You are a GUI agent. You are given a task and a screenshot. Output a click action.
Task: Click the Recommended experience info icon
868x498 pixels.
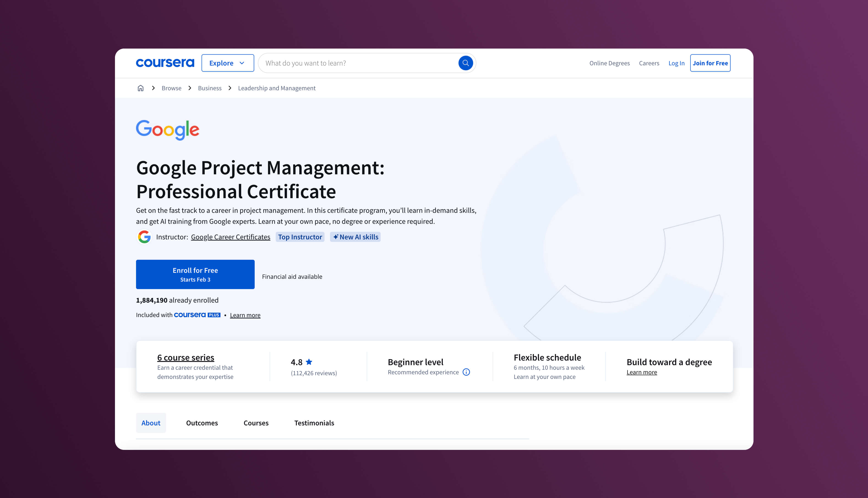coord(466,372)
